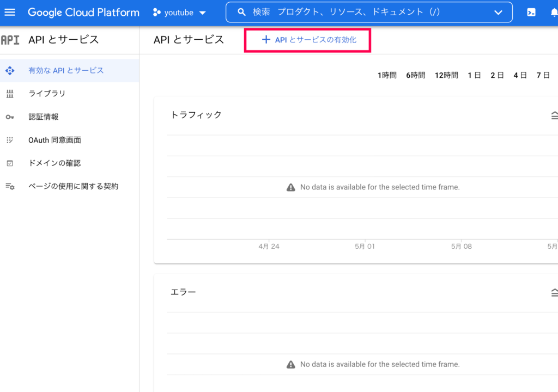Click the 4月 24 axis label
Viewport: 558px width, 392px height.
pyautogui.click(x=269, y=246)
